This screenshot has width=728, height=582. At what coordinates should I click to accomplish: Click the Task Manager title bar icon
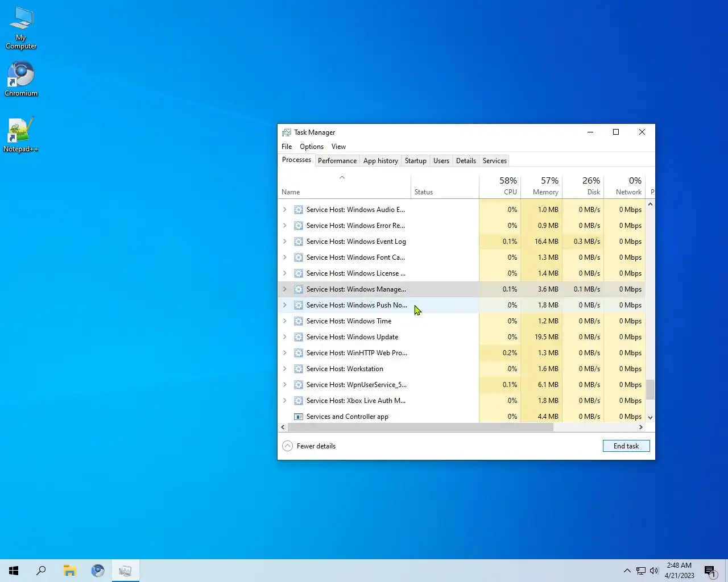pos(287,132)
